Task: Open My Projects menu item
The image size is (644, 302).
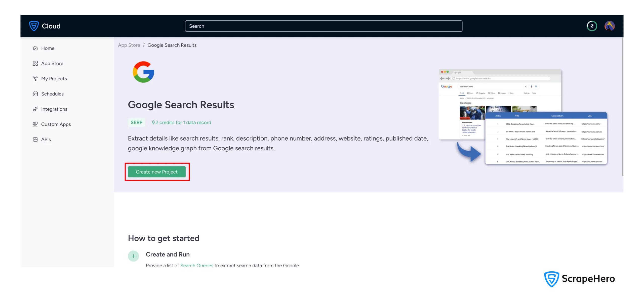Action: pyautogui.click(x=54, y=78)
